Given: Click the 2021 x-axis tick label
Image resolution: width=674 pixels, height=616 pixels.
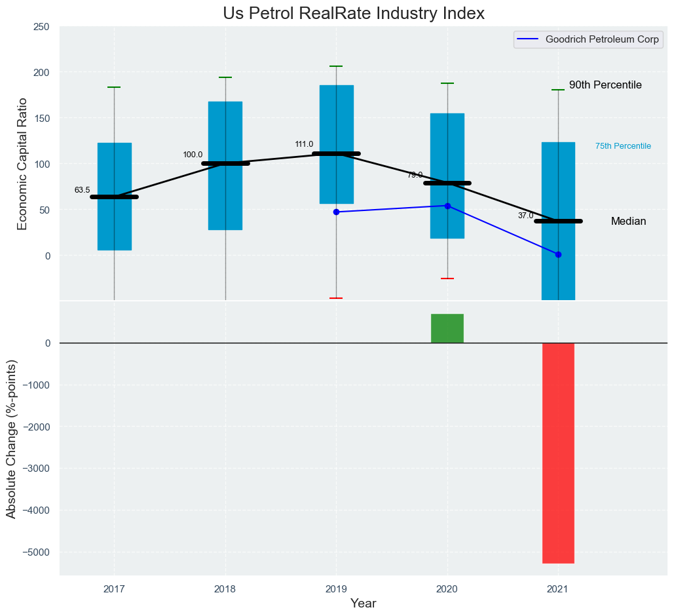Looking at the screenshot, I should coord(558,590).
